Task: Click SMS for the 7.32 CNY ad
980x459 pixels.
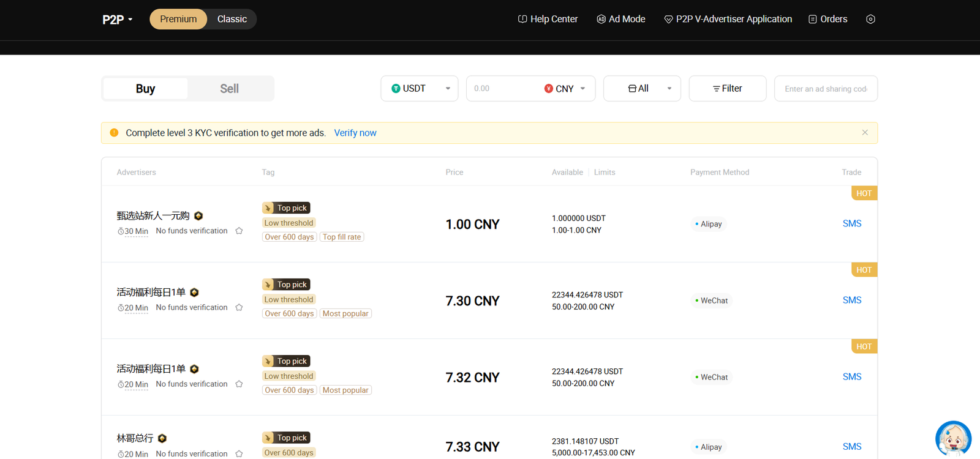Action: pos(852,376)
